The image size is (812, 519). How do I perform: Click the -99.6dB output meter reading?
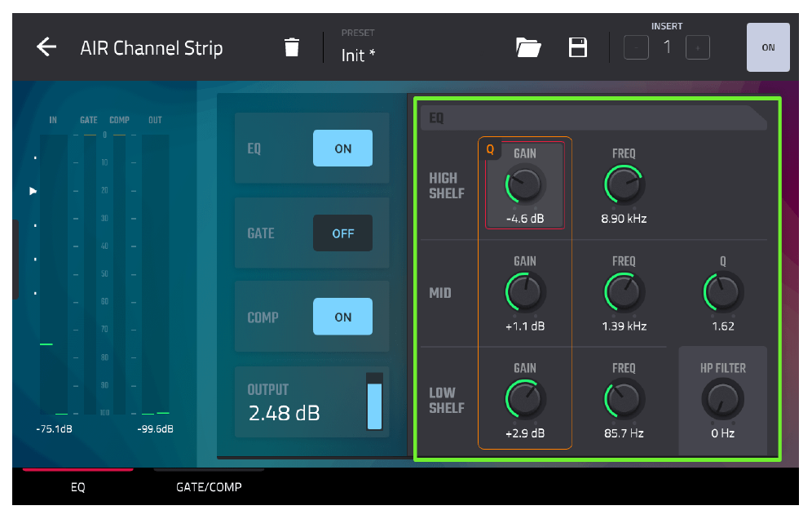tap(155, 429)
